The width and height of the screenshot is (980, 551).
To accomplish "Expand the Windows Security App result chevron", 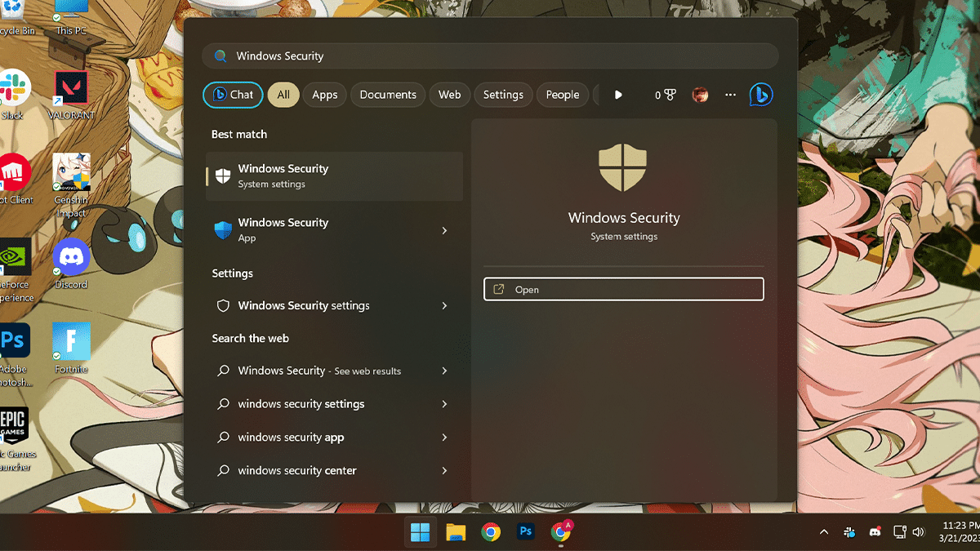I will pyautogui.click(x=444, y=231).
